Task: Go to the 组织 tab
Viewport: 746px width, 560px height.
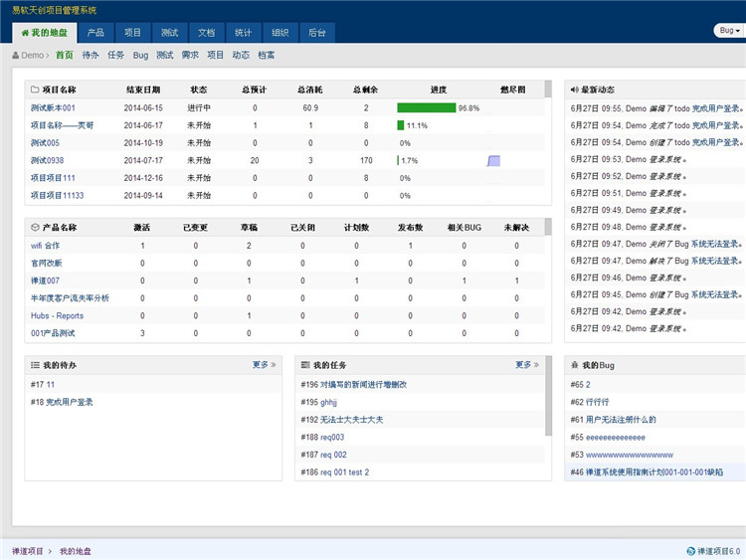Action: click(x=280, y=33)
